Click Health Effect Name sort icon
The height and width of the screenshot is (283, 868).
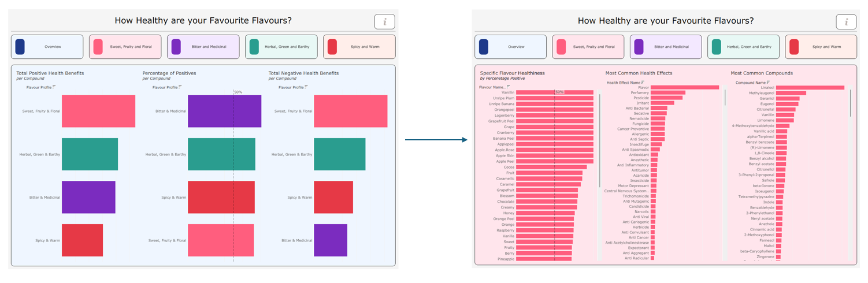(x=643, y=83)
